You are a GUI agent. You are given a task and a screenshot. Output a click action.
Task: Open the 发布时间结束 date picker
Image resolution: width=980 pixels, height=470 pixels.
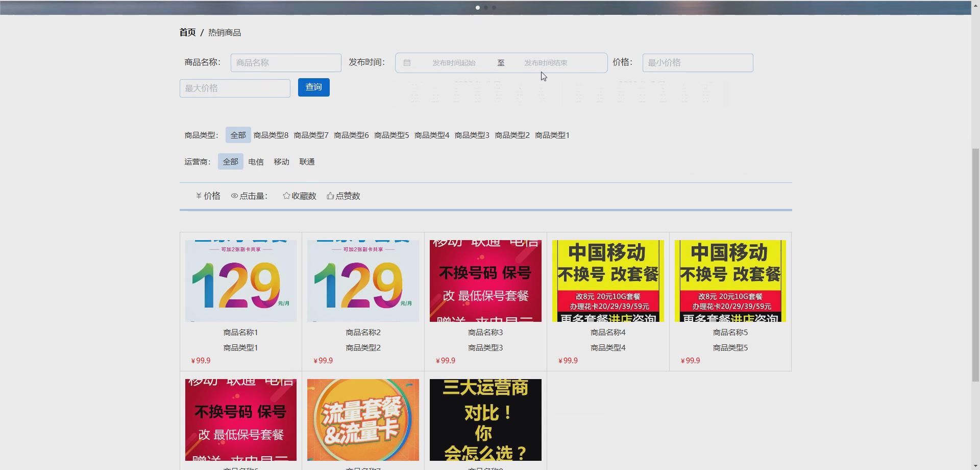point(545,63)
